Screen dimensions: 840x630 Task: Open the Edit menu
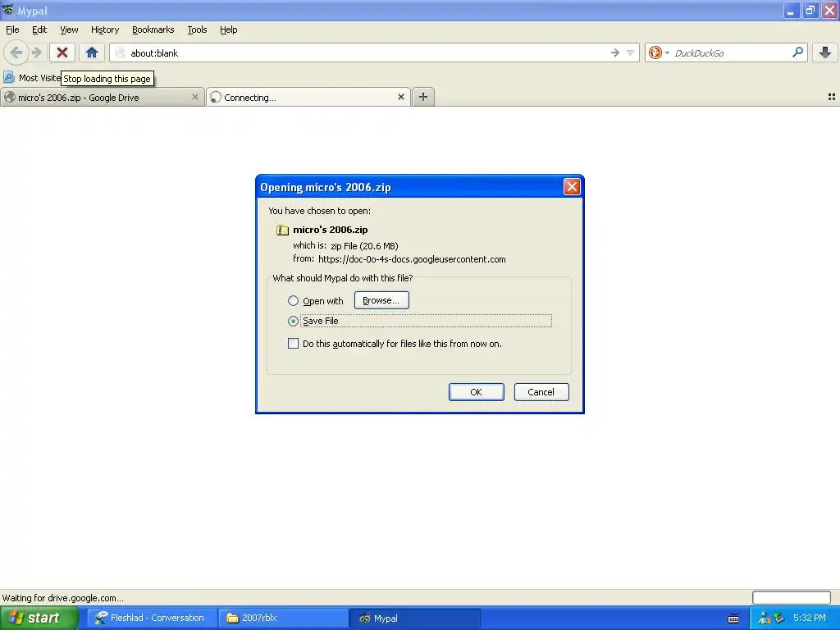39,30
